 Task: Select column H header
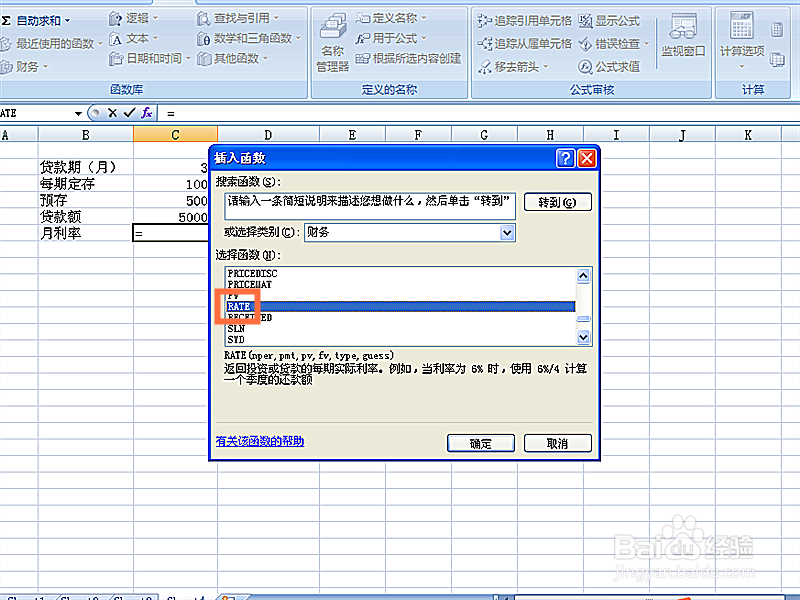point(550,135)
